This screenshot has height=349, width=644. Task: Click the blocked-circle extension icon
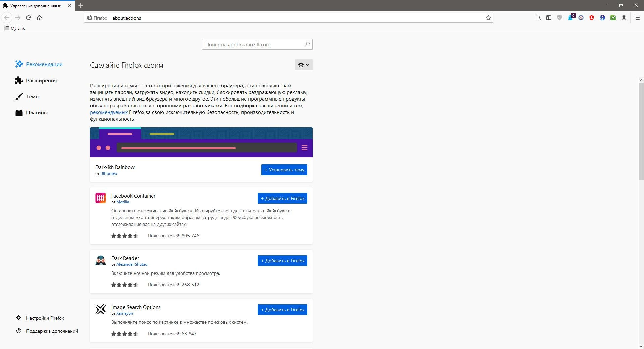point(581,18)
